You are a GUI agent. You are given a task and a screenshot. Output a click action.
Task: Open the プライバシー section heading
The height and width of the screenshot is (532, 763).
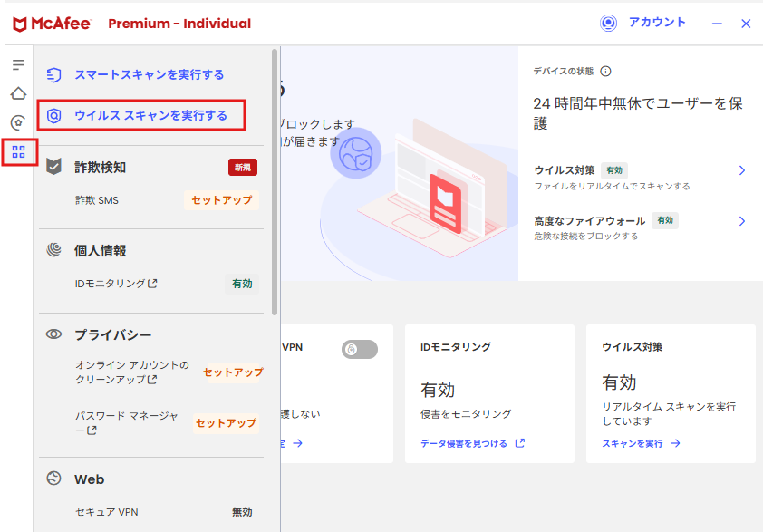click(x=113, y=334)
